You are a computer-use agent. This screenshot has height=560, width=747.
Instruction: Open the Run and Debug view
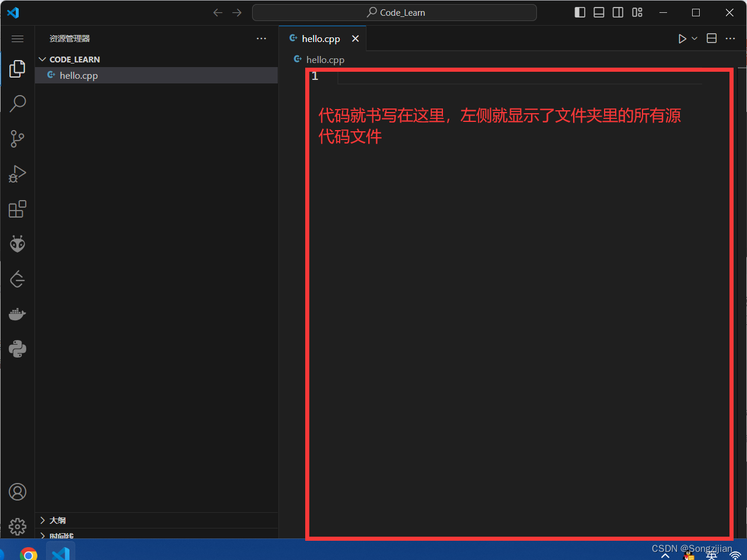18,174
